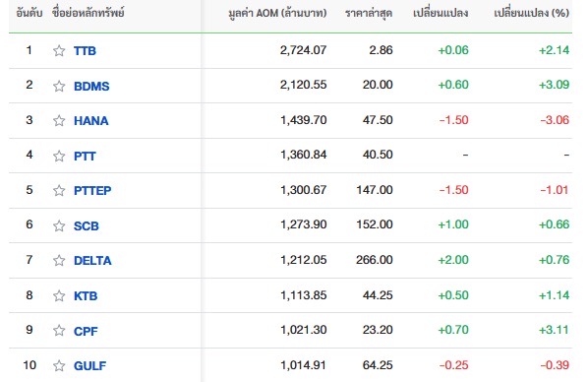Open the TTB stock symbol link

[x=85, y=51]
